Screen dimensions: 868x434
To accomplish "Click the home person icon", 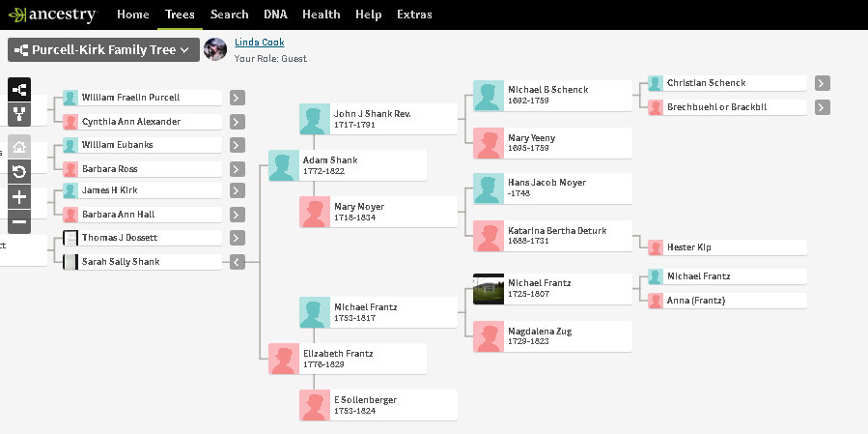I will pyautogui.click(x=19, y=147).
